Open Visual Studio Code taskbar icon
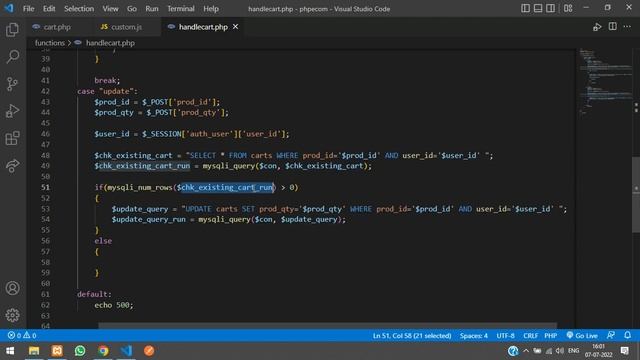 click(126, 351)
